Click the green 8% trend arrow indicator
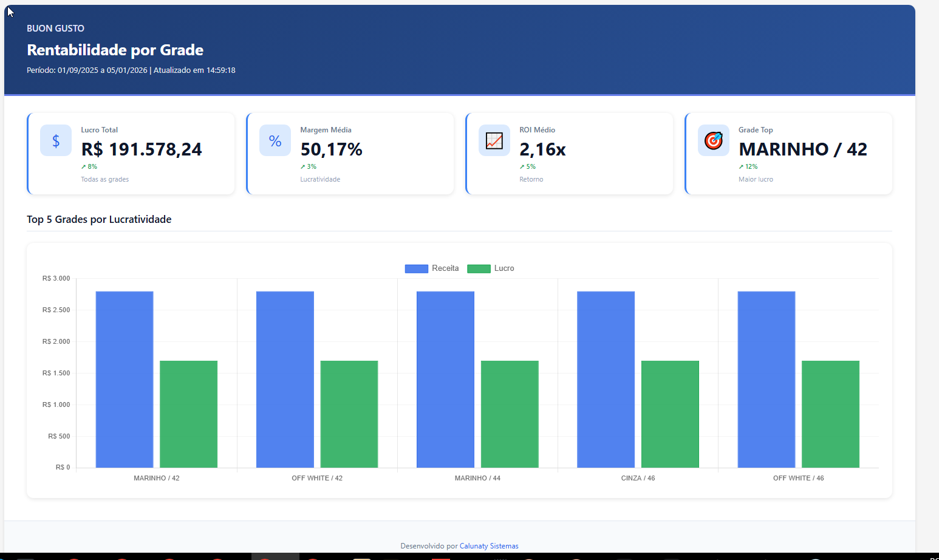The image size is (939, 560). point(89,166)
